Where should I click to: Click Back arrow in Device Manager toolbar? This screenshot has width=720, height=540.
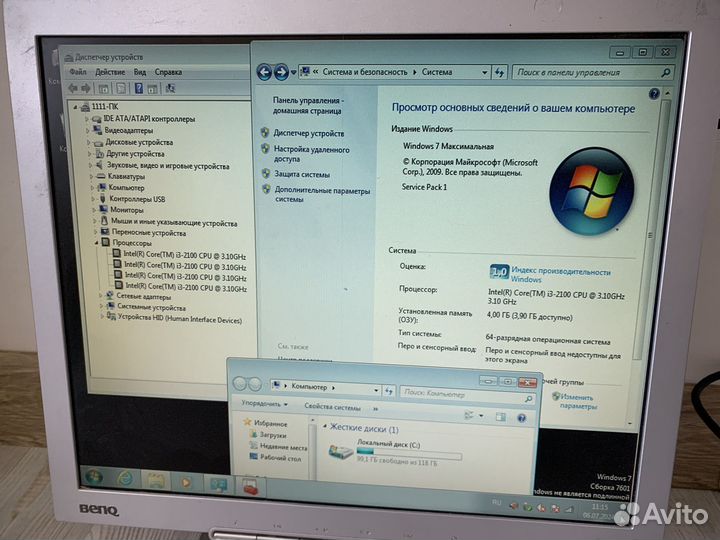73,88
